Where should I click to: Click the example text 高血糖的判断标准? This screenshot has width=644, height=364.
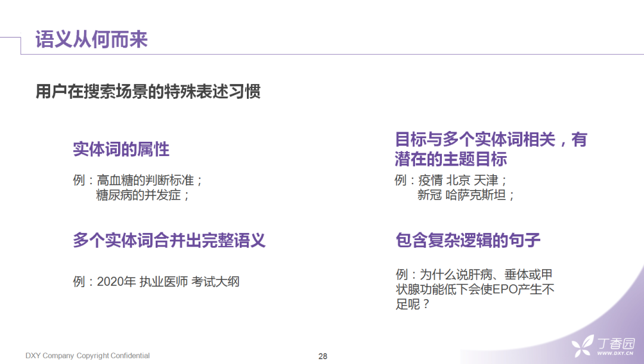145,180
